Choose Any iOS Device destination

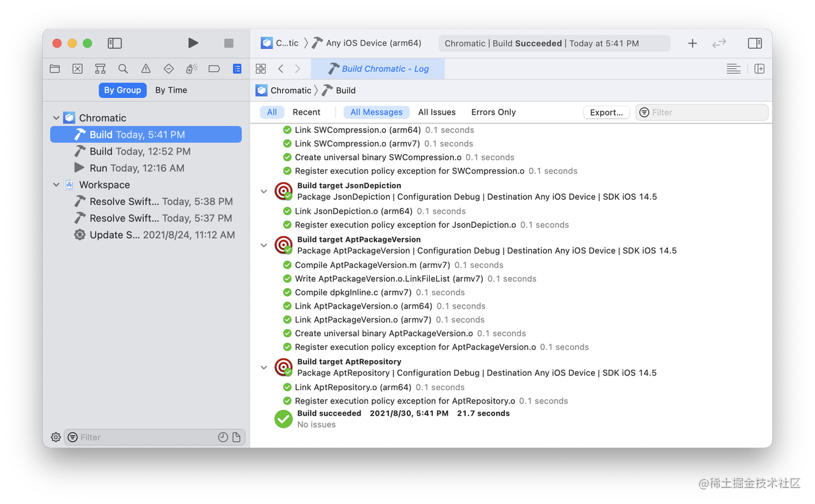367,43
